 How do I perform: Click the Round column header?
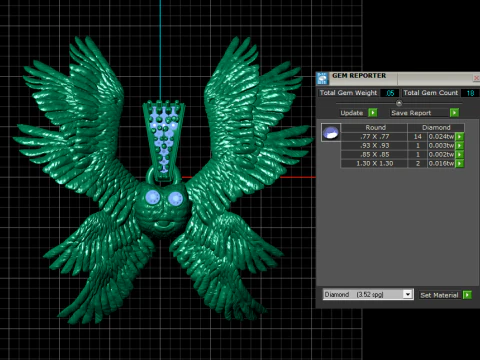pyautogui.click(x=375, y=128)
